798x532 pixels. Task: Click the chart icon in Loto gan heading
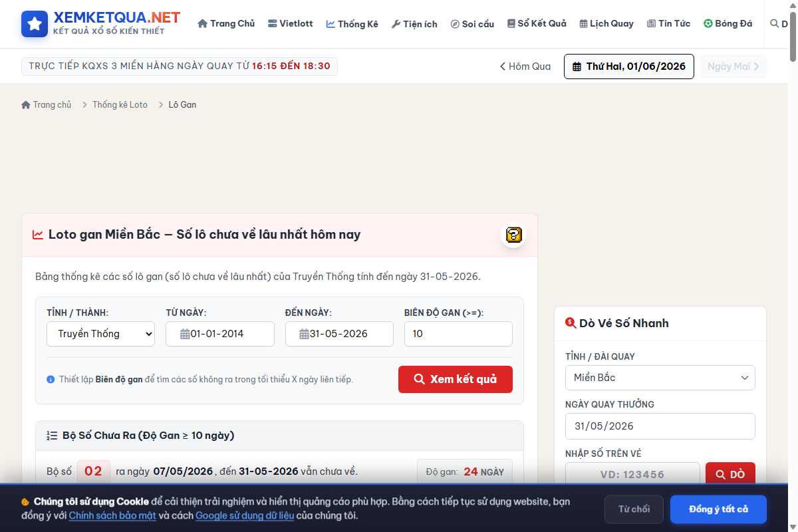(x=38, y=235)
